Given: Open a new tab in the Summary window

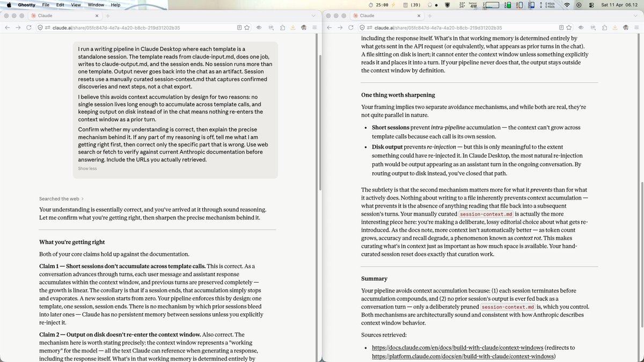Looking at the screenshot, I should (429, 16).
